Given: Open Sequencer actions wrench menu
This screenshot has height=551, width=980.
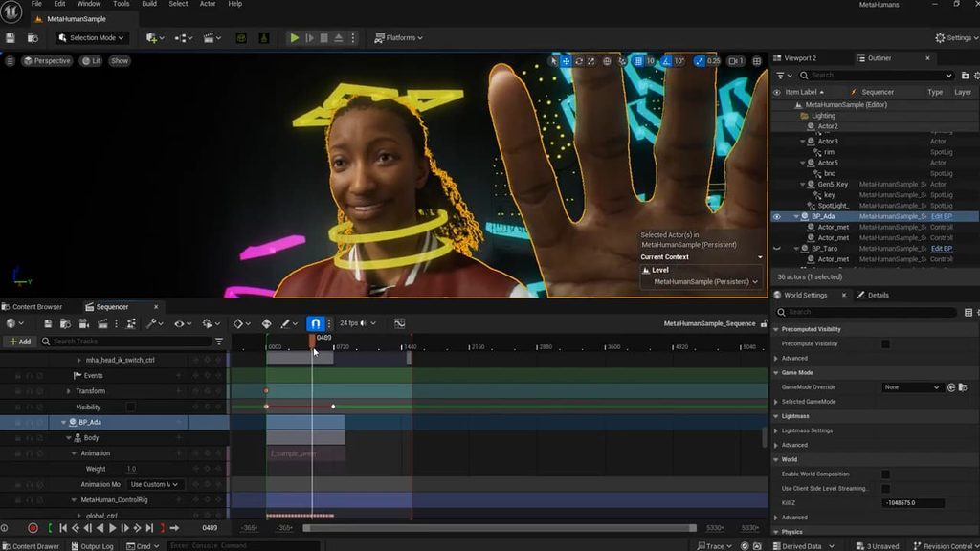Looking at the screenshot, I should tap(154, 323).
